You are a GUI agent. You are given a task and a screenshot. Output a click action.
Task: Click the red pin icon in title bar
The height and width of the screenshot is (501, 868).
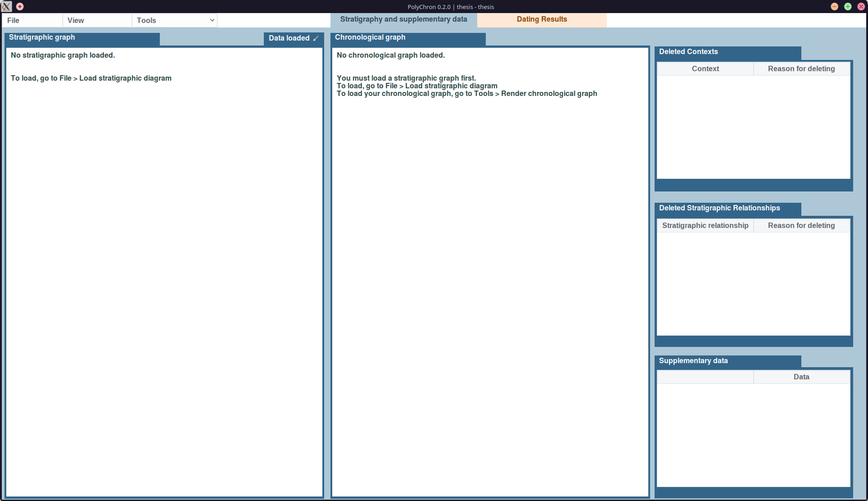point(20,6)
